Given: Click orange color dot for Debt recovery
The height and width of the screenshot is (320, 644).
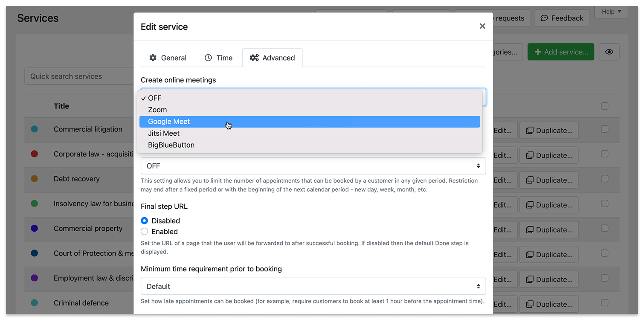Looking at the screenshot, I should (35, 179).
